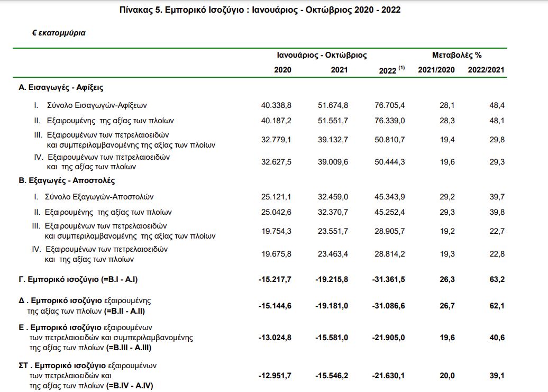Select value 51.674,8 in imports total row
This screenshot has height=392, width=548.
pos(333,105)
